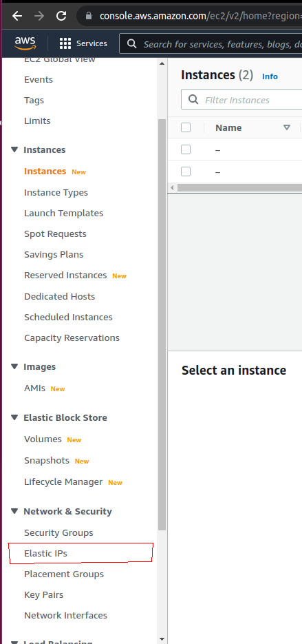
Task: Open the Tags page
Action: [x=34, y=100]
